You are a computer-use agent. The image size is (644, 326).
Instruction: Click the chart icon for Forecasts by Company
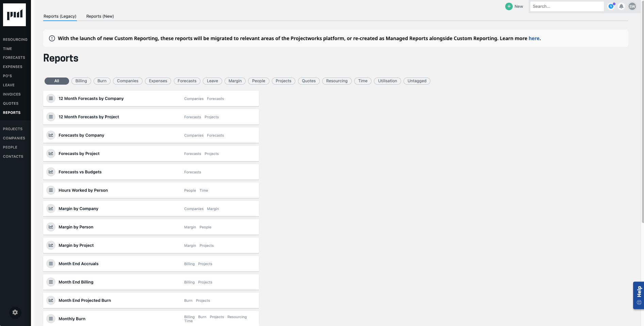click(51, 135)
